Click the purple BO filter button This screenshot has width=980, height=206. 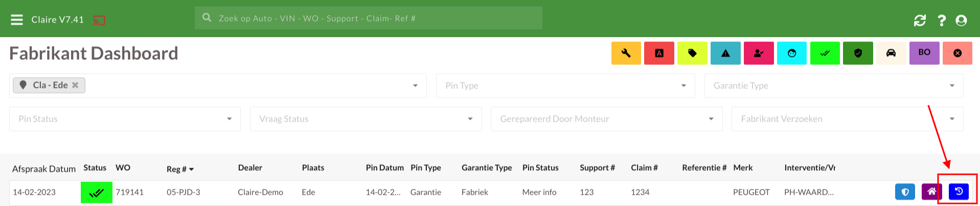pos(924,53)
